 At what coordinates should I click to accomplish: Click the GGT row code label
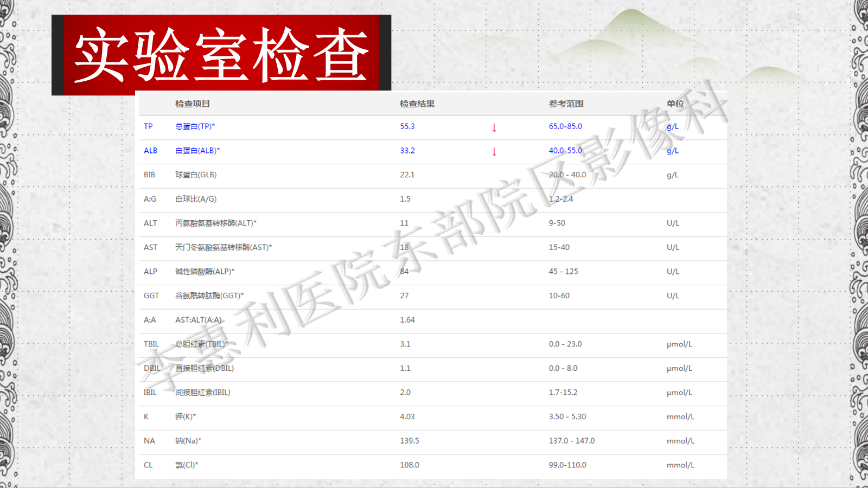pyautogui.click(x=151, y=296)
